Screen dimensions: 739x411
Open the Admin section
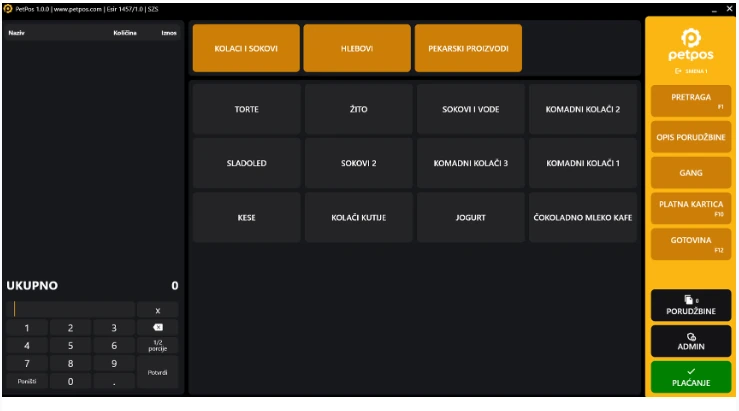691,341
